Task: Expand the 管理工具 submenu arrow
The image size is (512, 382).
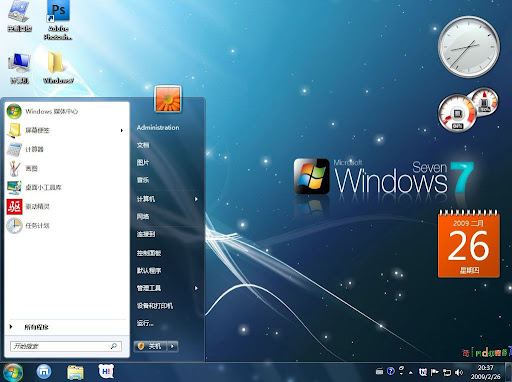Action: 196,288
